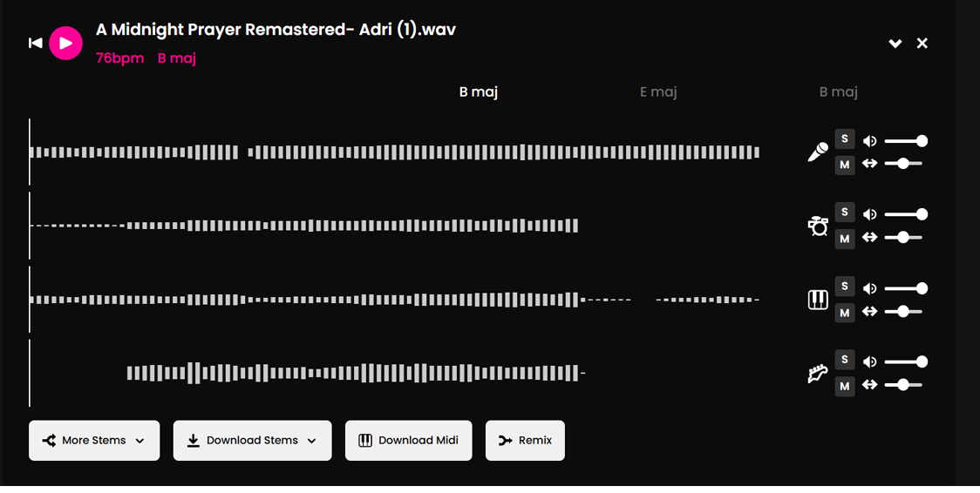Click the vocals microphone icon

click(817, 153)
